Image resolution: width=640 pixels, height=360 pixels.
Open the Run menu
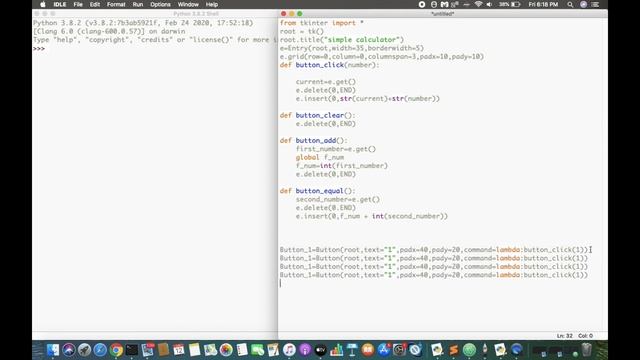[x=138, y=4]
